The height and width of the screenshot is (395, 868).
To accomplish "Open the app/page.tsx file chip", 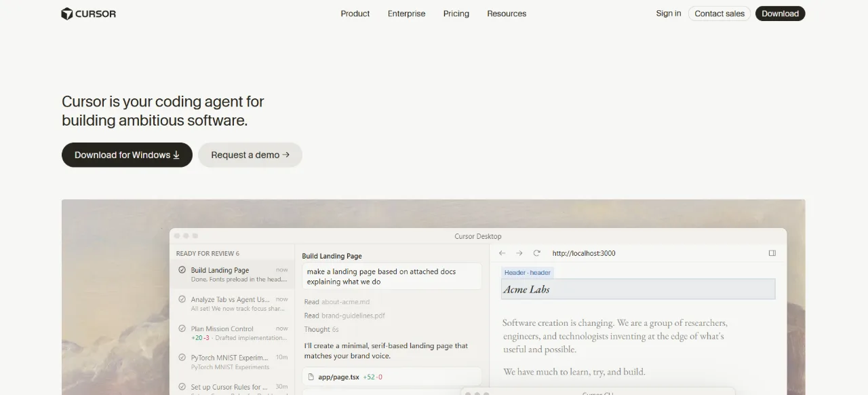I will (x=392, y=377).
